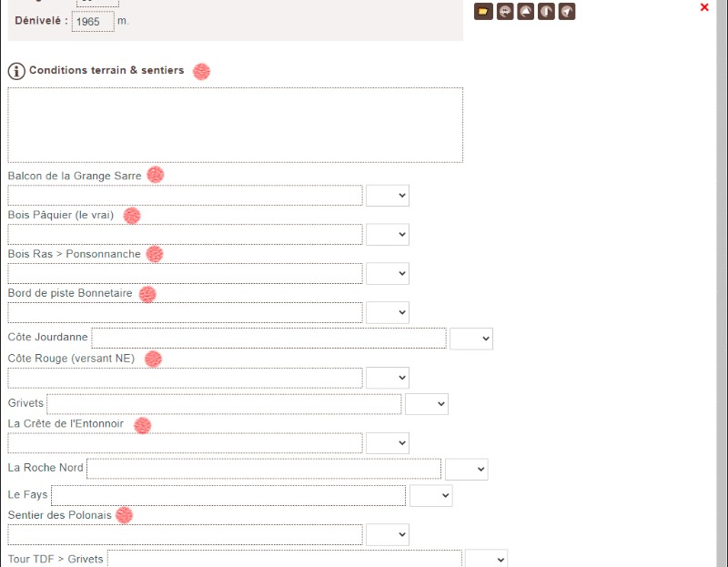
Task: Select the mountain summit icon
Action: (526, 11)
